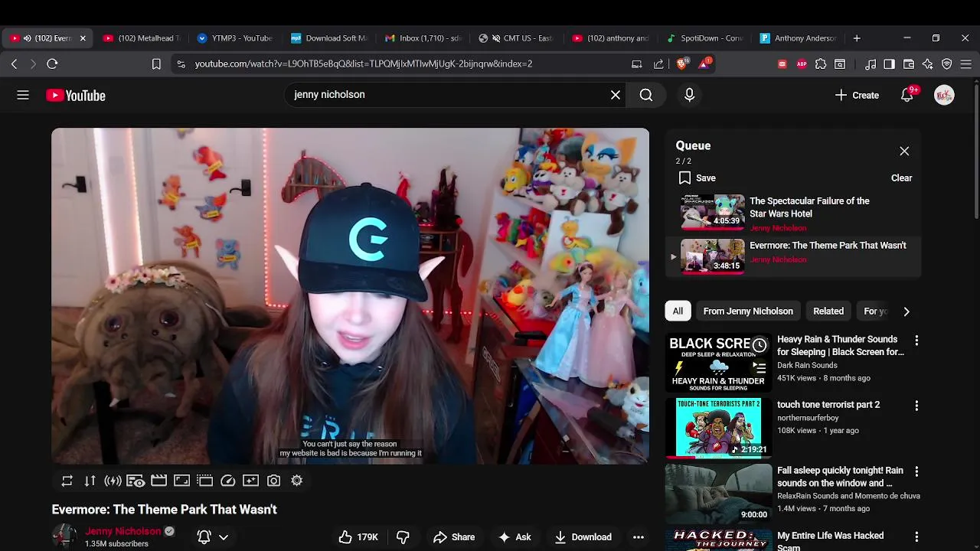Click the magnifier search button
Screen dimensions: 980x551
pos(646,95)
